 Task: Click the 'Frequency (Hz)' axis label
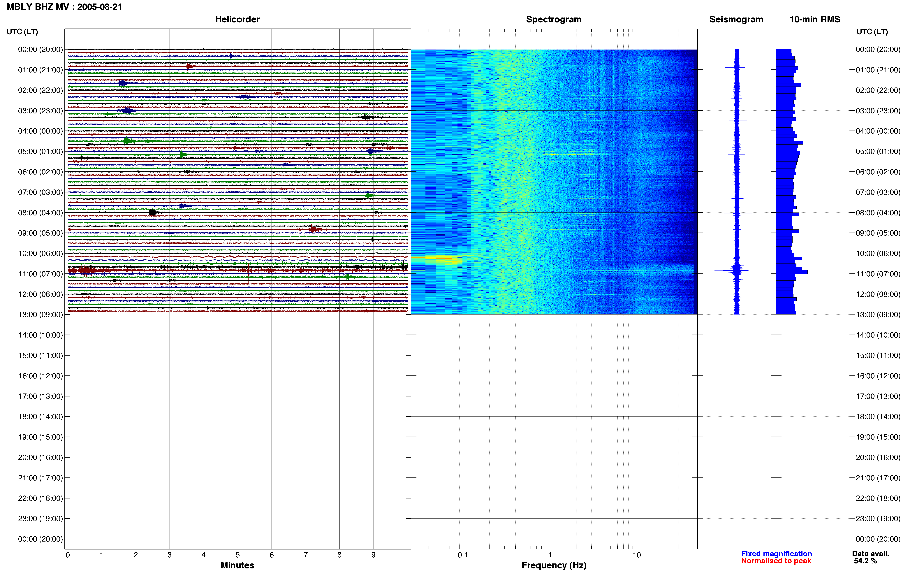click(554, 565)
